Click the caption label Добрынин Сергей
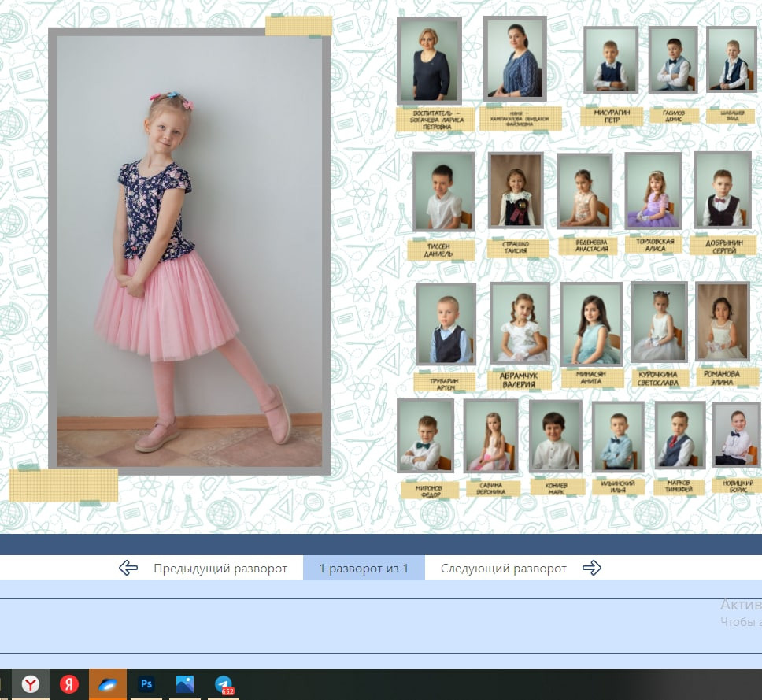The width and height of the screenshot is (762, 700). pyautogui.click(x=723, y=245)
